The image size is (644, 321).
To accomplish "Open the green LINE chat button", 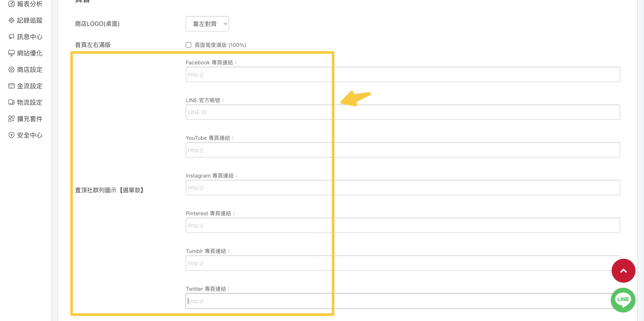I will point(623,300).
